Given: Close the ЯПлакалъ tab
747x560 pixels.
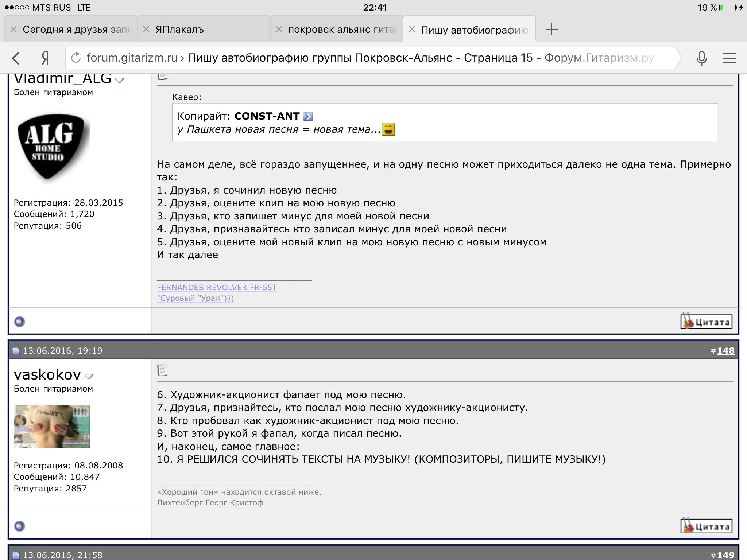Looking at the screenshot, I should coord(146,29).
